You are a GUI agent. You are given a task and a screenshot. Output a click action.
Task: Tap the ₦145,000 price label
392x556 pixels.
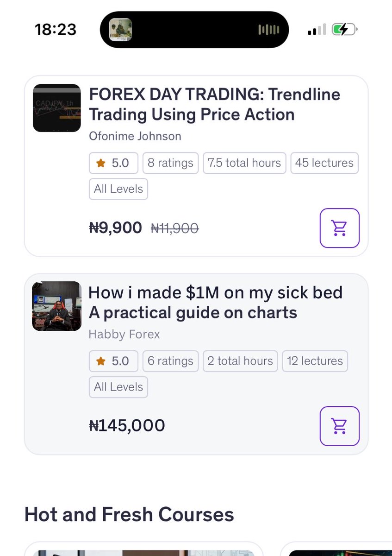click(x=127, y=425)
